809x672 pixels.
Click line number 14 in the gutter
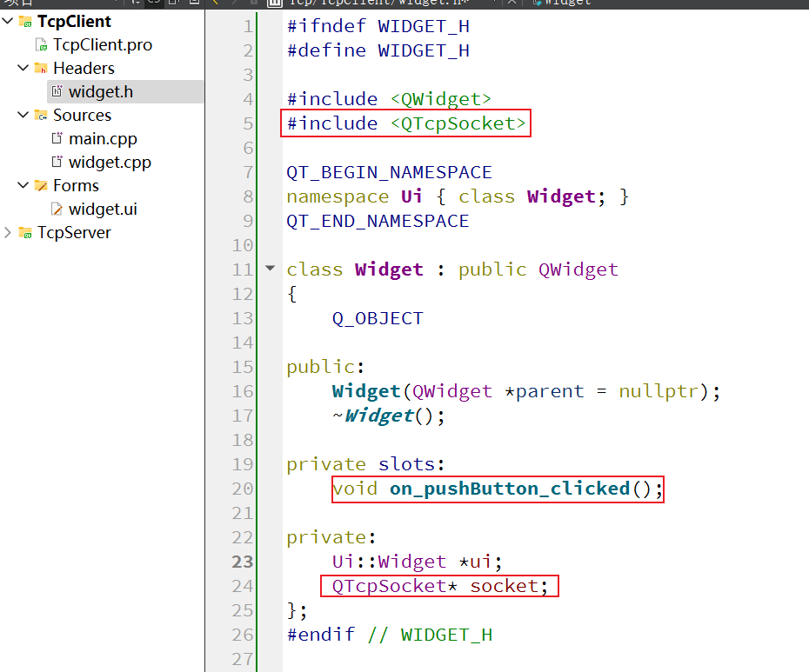(243, 343)
